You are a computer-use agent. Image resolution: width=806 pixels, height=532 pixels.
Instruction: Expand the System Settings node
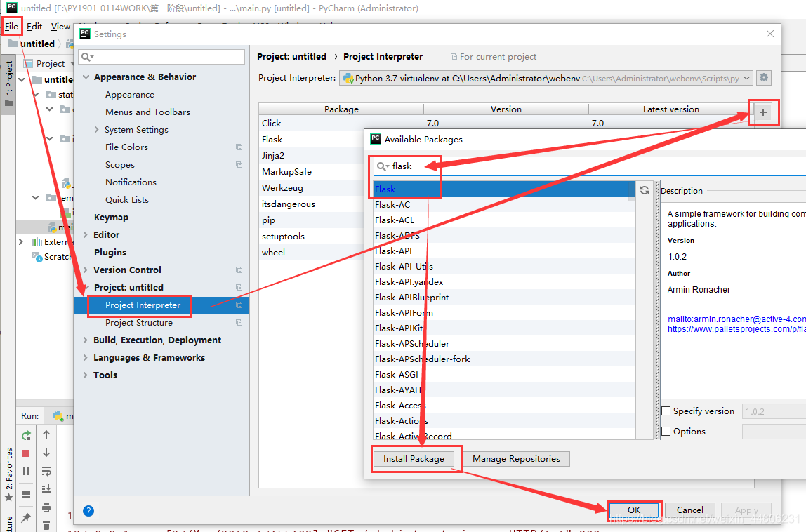[97, 130]
